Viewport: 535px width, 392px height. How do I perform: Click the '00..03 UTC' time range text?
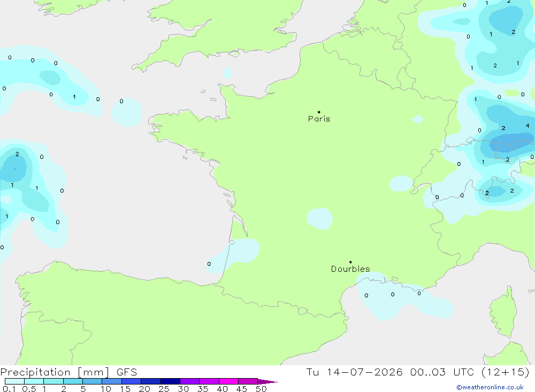point(442,372)
